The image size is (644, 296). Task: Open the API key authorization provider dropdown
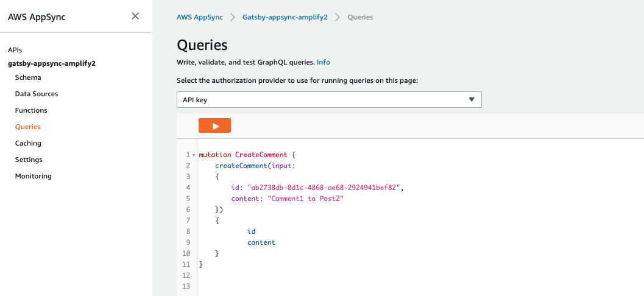(329, 100)
